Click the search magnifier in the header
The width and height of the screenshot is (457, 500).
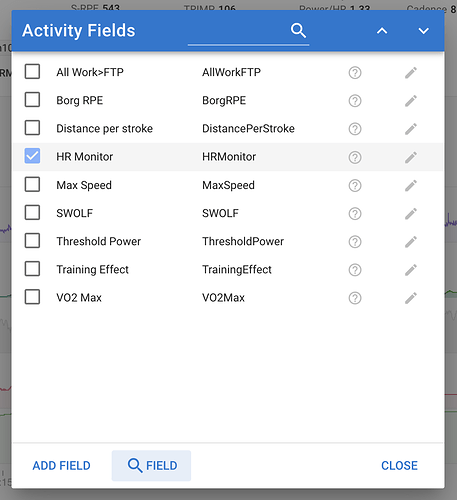298,31
